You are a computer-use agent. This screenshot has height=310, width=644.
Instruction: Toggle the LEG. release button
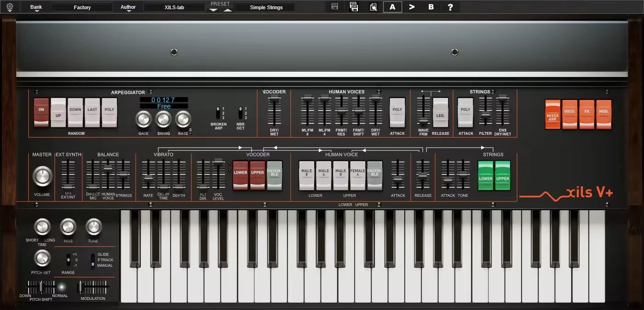pyautogui.click(x=440, y=112)
